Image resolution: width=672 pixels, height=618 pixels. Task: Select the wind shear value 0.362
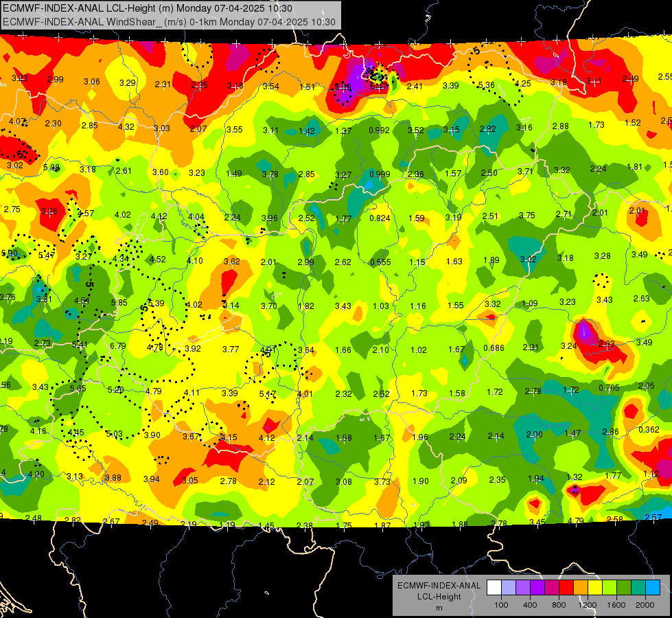[x=649, y=430]
